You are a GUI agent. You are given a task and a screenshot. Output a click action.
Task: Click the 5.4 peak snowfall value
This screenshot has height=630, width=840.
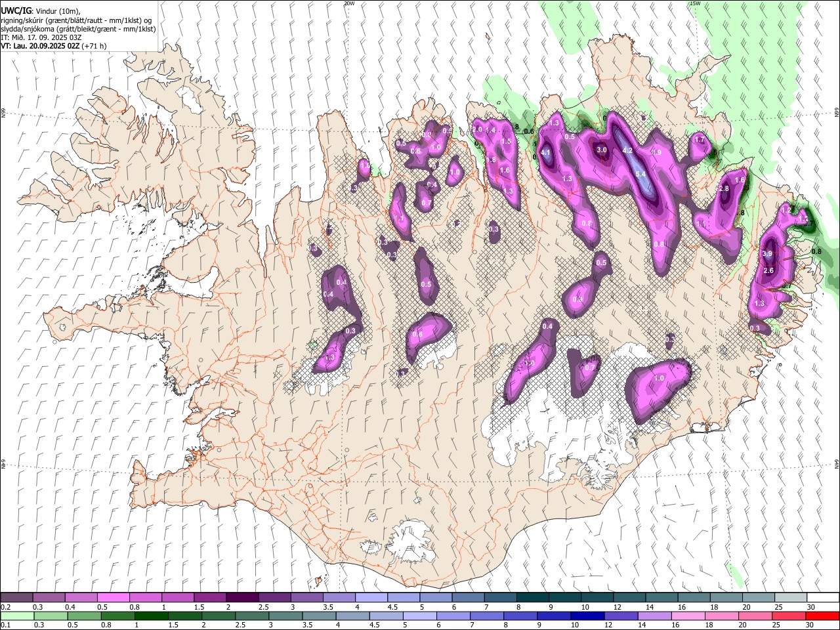(x=641, y=174)
